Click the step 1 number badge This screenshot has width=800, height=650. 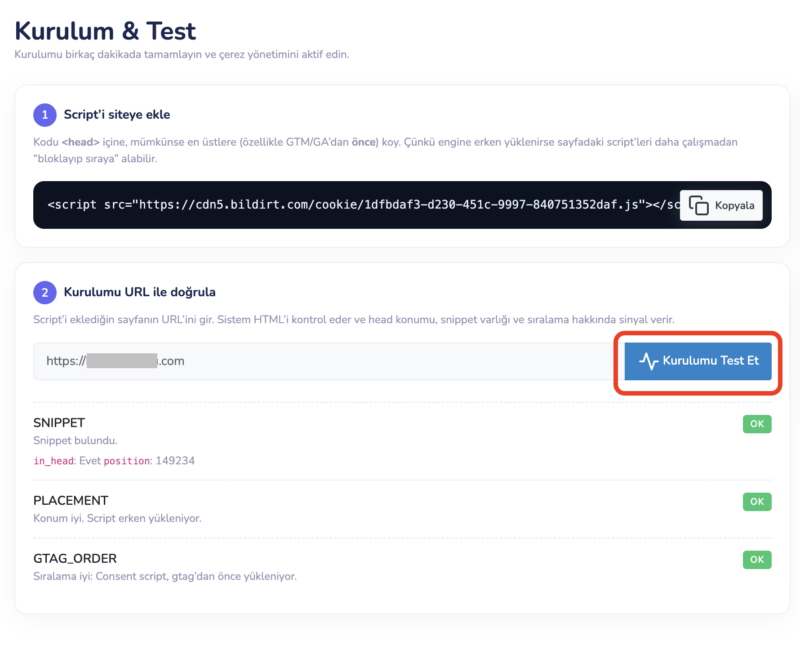point(45,114)
